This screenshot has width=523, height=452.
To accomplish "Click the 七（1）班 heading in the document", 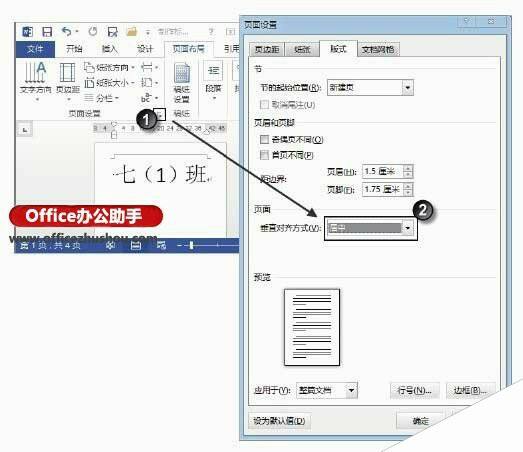I will tap(162, 174).
